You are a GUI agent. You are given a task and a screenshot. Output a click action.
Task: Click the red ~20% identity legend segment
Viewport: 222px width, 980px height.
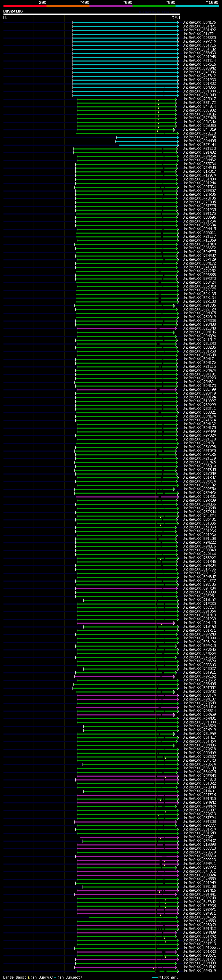point(25,6)
